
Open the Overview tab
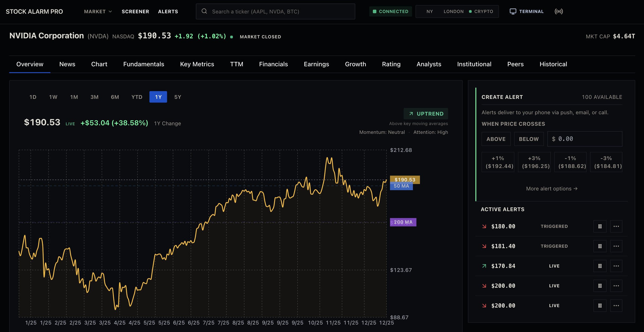point(30,64)
